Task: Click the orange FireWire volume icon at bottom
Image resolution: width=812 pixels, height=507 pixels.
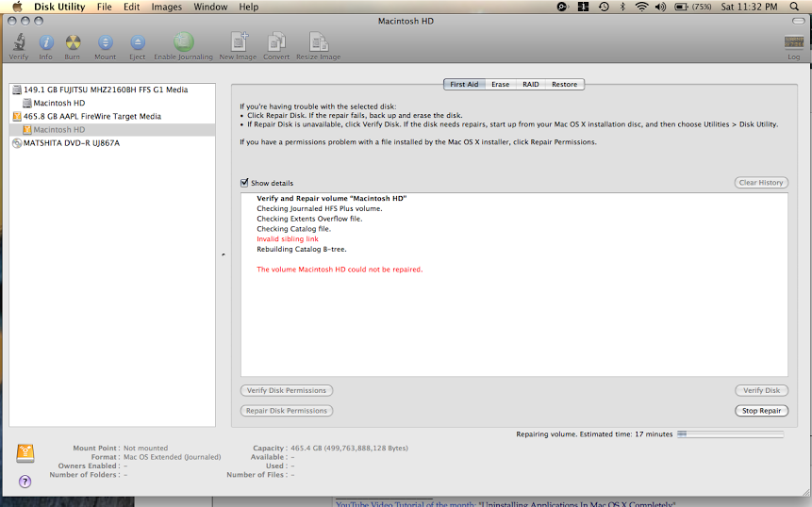Action: click(x=25, y=452)
